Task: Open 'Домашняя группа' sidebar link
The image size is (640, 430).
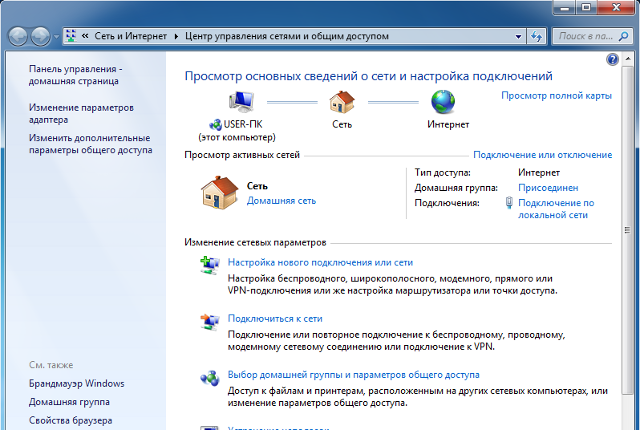Action: (69, 402)
